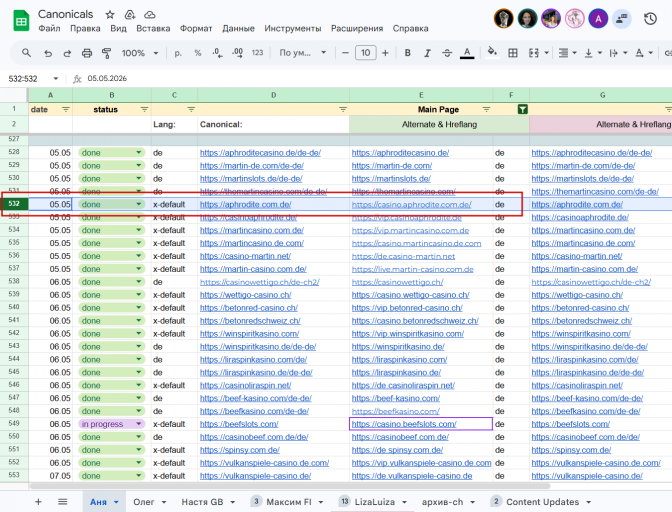Decrease font size with minus button
This screenshot has width=672, height=512.
pos(345,53)
